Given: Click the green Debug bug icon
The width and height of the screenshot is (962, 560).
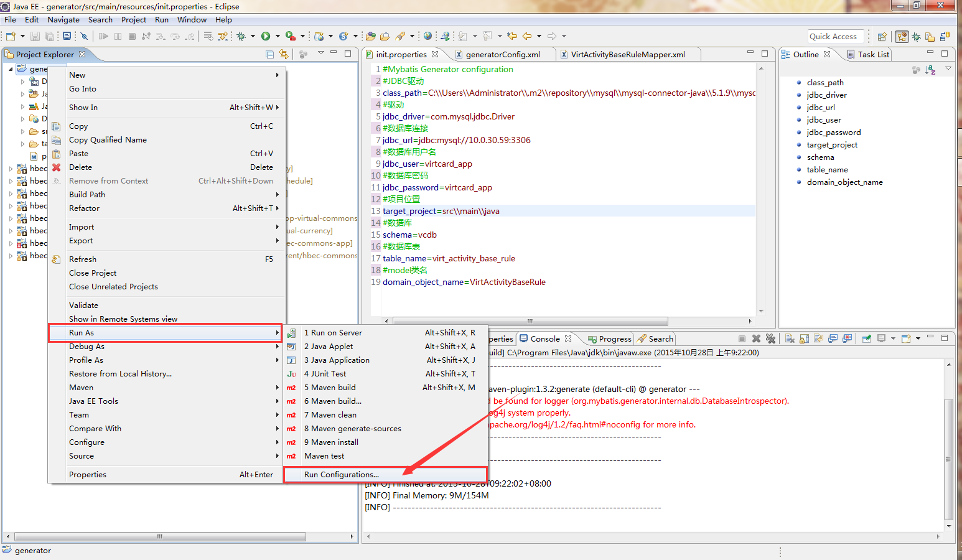Looking at the screenshot, I should click(241, 36).
